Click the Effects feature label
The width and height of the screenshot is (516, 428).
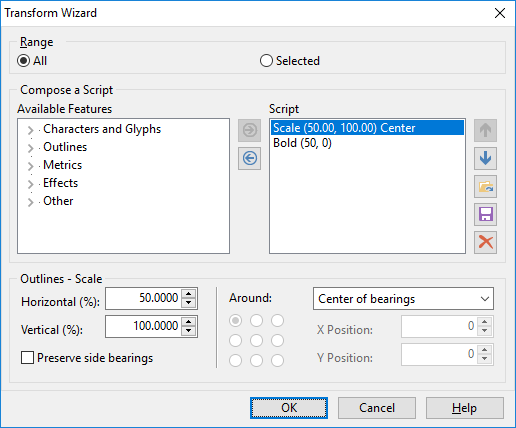point(60,183)
